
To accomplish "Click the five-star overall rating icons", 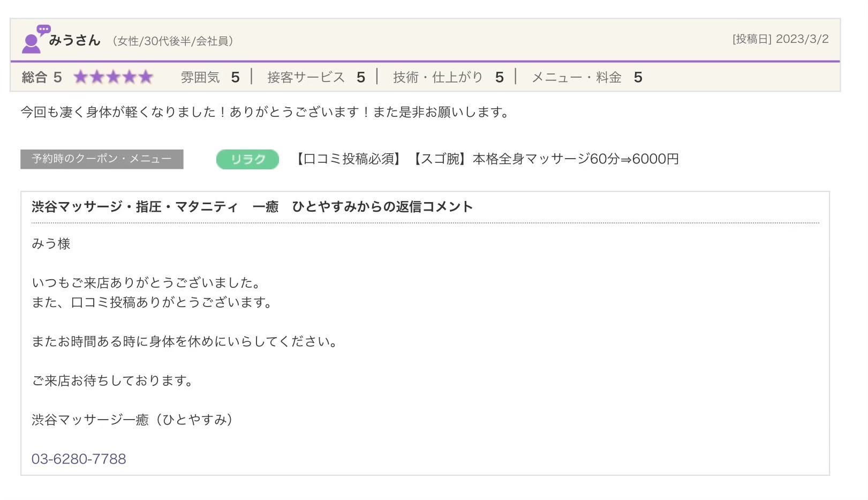I will 114,77.
